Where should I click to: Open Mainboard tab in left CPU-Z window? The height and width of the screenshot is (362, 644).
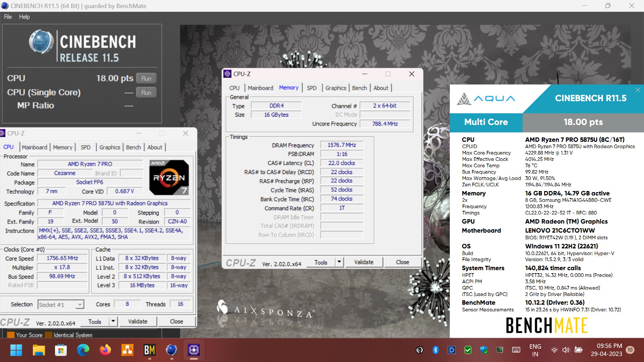[x=35, y=147]
